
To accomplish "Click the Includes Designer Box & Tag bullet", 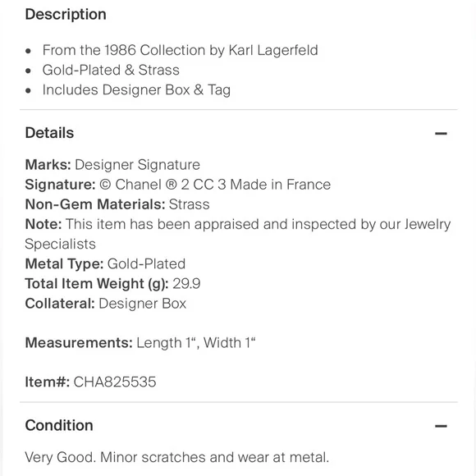I will click(x=136, y=89).
